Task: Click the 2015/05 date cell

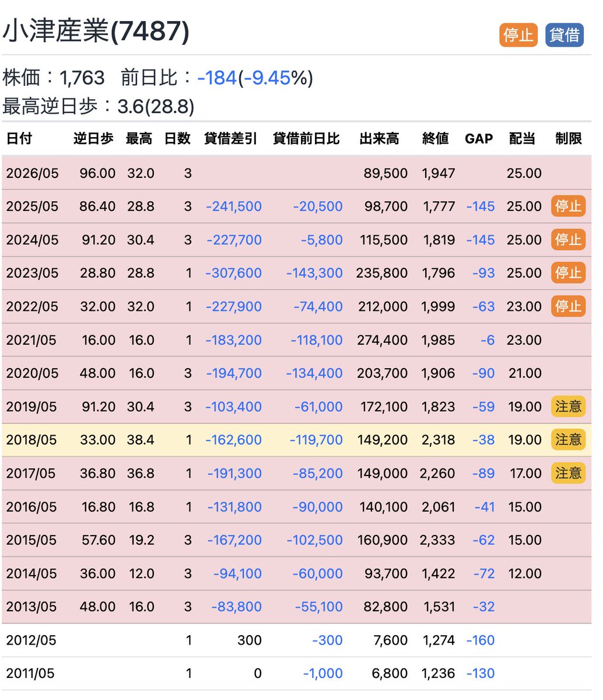Action: [32, 540]
